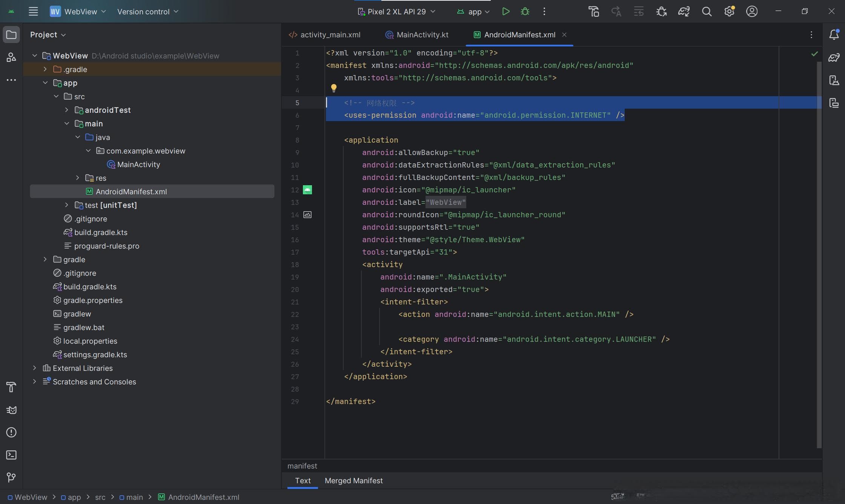Select local.properties file

pyautogui.click(x=90, y=341)
